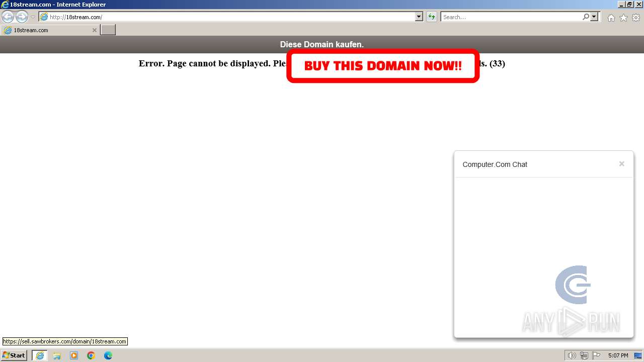Click the Show desktop tray button
Screen dimensions: 644x362
tap(638, 355)
